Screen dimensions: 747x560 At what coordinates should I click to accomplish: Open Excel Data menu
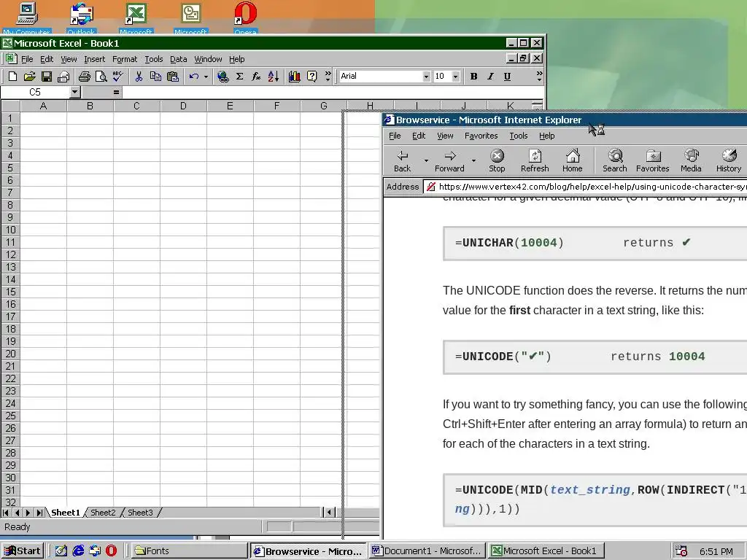(178, 59)
